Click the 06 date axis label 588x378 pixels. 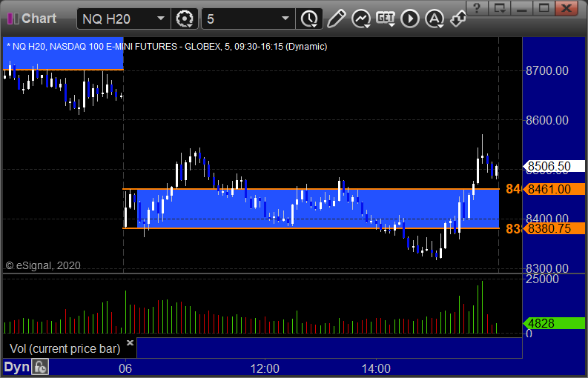coord(125,368)
